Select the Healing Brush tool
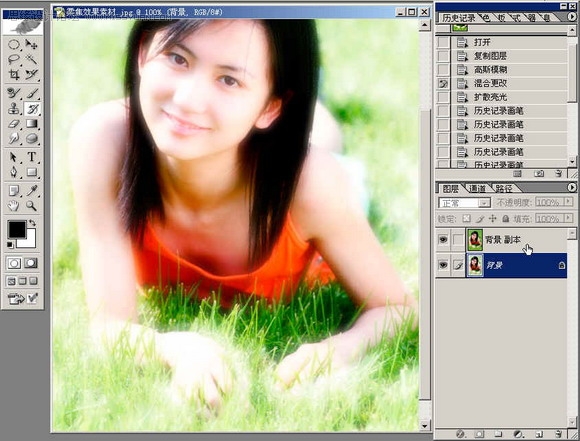The width and height of the screenshot is (580, 441). (x=14, y=93)
